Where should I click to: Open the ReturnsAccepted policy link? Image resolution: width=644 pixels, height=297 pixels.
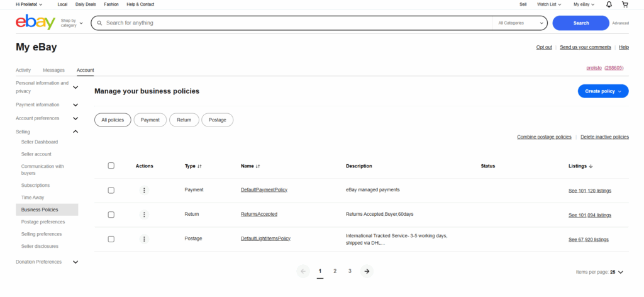tap(259, 214)
